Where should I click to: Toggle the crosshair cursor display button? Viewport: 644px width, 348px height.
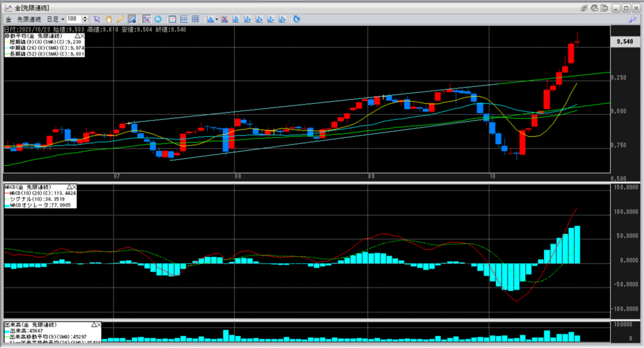pyautogui.click(x=147, y=19)
